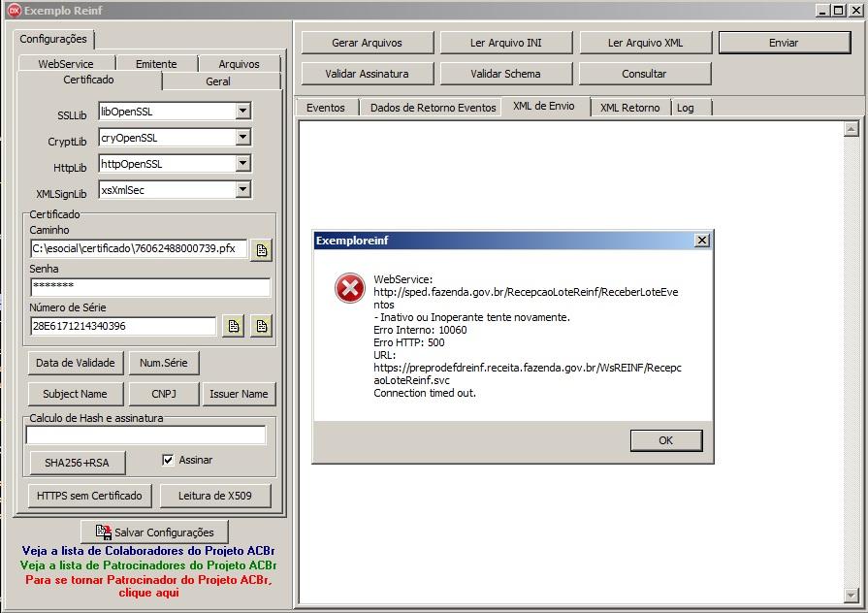Image resolution: width=868 pixels, height=613 pixels.
Task: Click the red error icon in dialog
Action: [x=350, y=288]
